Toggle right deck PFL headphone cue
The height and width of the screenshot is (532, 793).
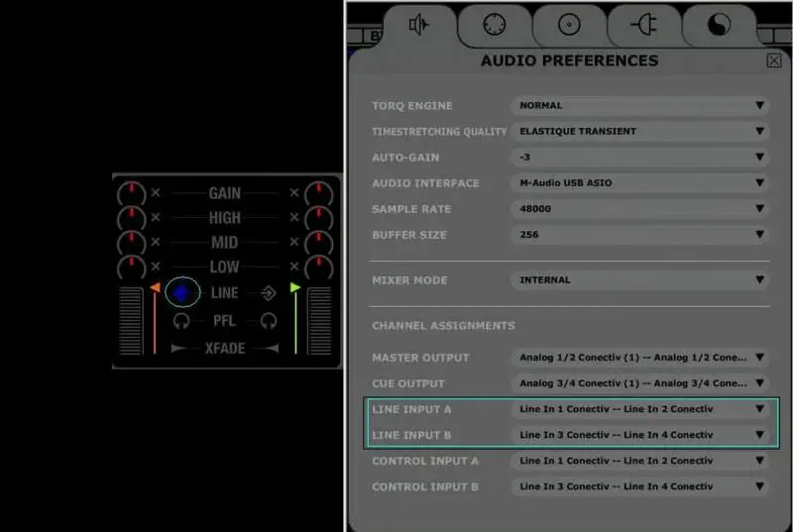point(268,320)
